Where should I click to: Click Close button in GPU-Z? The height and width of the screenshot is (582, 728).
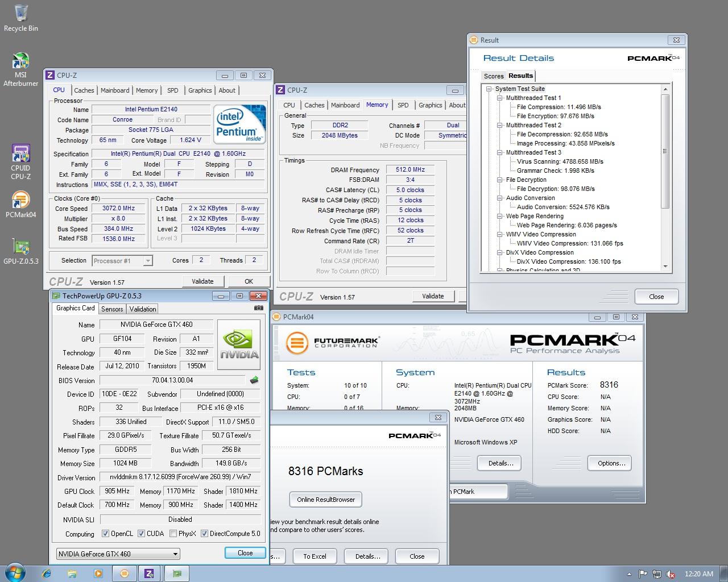click(x=245, y=553)
